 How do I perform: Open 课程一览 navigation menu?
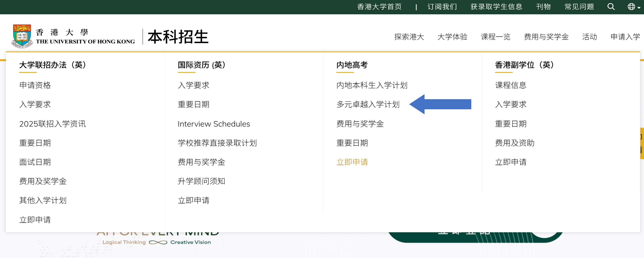coord(495,37)
